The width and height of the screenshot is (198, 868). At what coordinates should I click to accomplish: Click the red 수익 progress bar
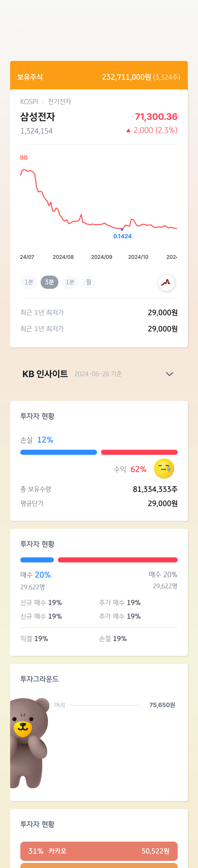click(139, 452)
